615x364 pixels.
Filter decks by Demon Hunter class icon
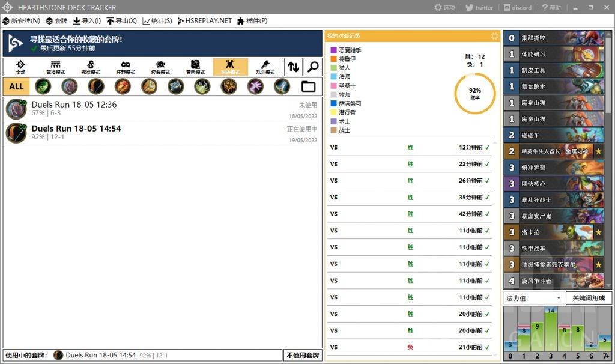click(43, 86)
